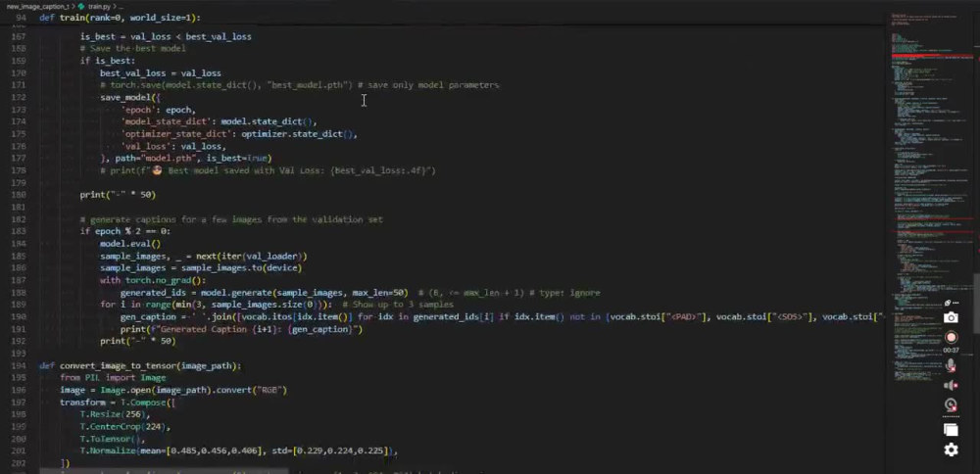Click the 'val_loss': val_loss entry

173,146
